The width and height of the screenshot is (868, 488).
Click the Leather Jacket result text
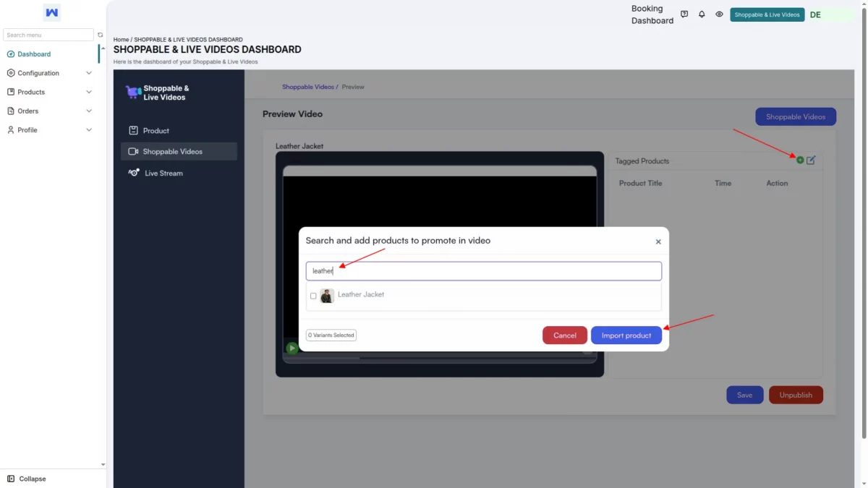[x=361, y=294]
